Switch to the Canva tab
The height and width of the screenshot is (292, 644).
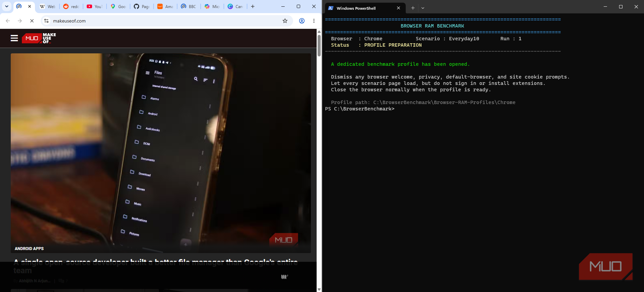coord(235,6)
